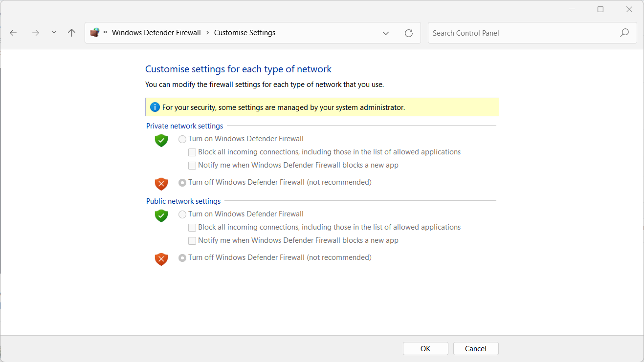Click the info icon in the security notice banner
This screenshot has height=362, width=644.
coord(155,107)
